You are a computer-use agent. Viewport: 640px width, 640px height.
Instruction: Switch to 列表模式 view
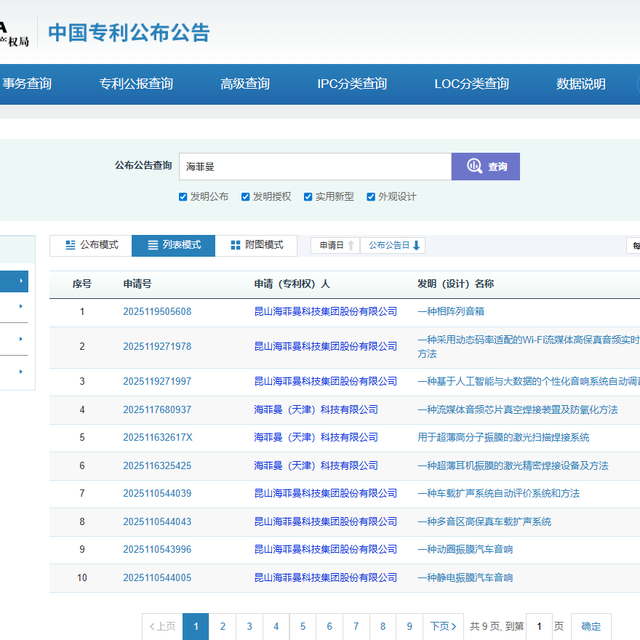[x=173, y=245]
